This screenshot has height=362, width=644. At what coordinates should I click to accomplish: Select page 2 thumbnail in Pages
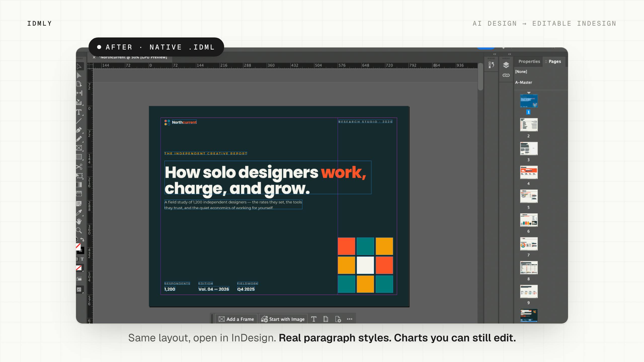[x=529, y=125]
